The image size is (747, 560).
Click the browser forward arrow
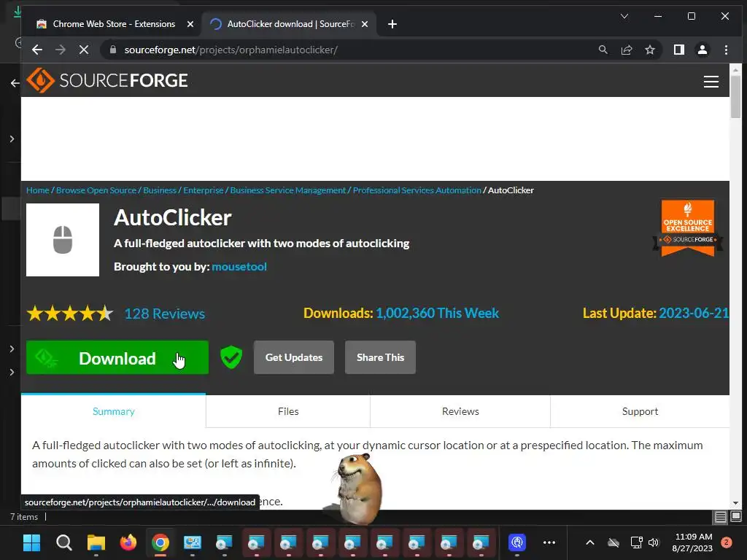click(x=60, y=50)
